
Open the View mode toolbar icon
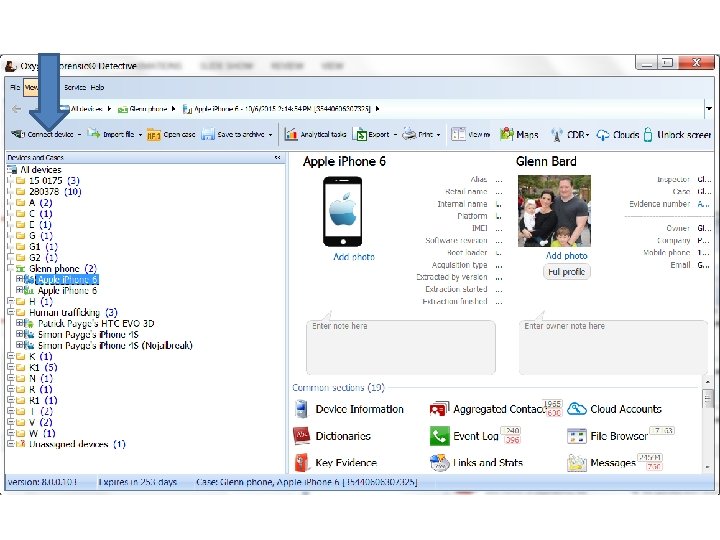[x=458, y=134]
